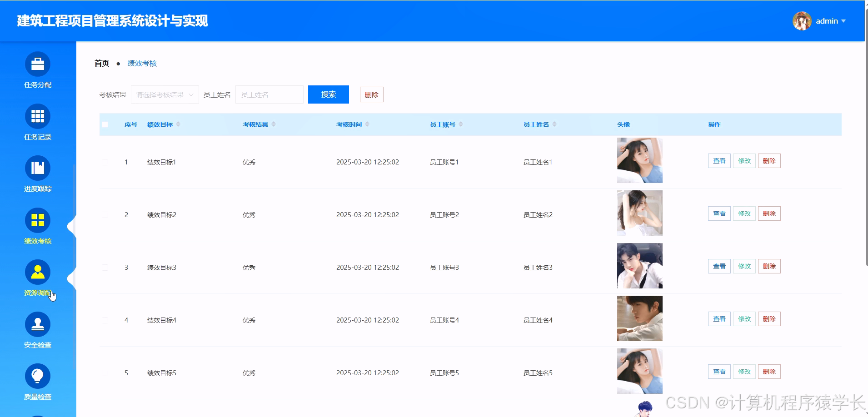Viewport: 868px width, 417px height.
Task: Click the 员工姓名4 table cell
Action: [538, 320]
